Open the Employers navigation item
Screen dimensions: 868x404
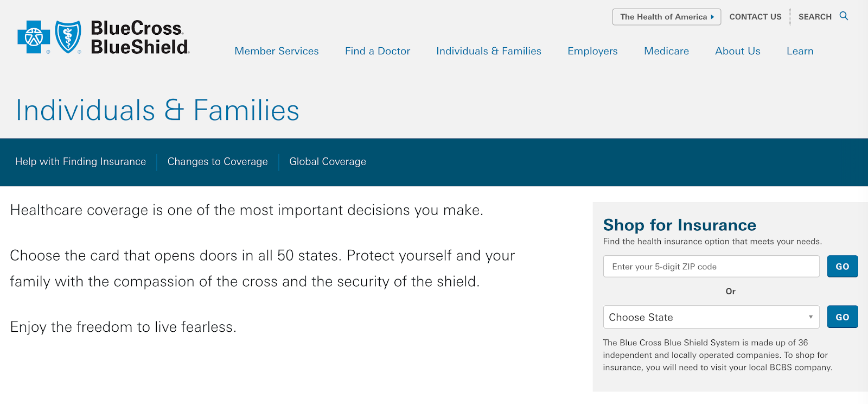pyautogui.click(x=592, y=51)
